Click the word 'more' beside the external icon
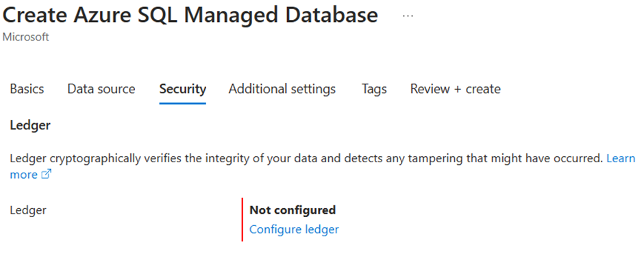The width and height of the screenshot is (644, 254). 24,175
